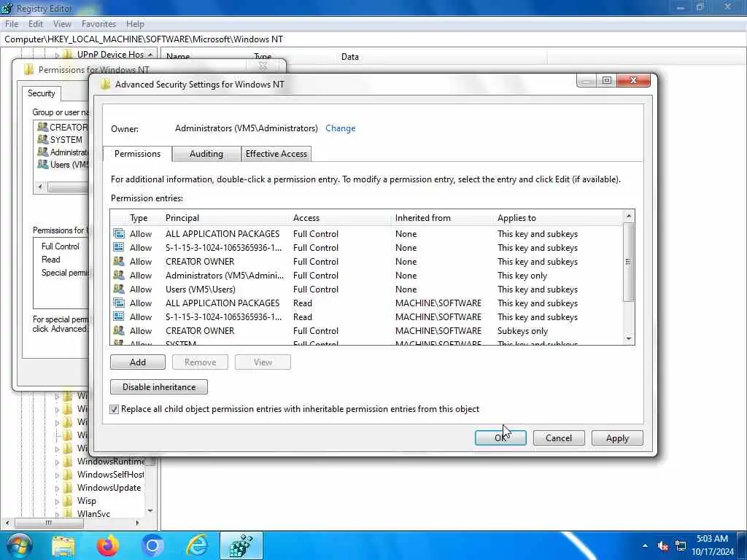Select Full Control in the Permissions dialog list
Screen dimensions: 747x560
tap(60, 246)
